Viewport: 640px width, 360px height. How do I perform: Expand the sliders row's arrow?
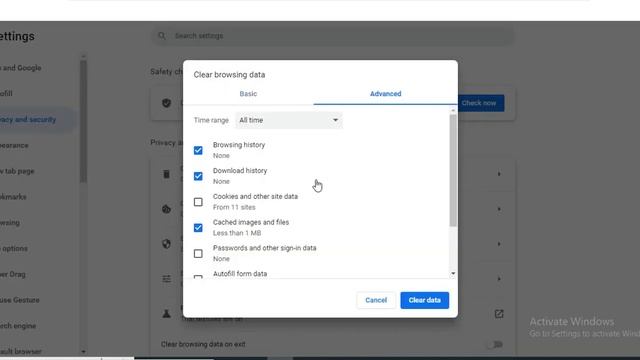coord(499,279)
